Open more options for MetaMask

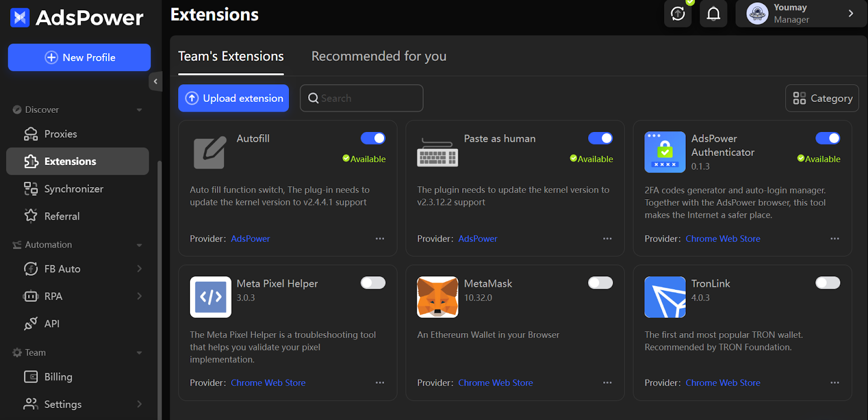click(607, 383)
